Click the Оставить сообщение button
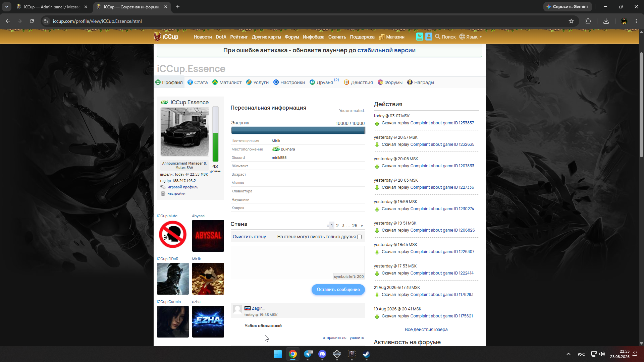Screen dimensions: 644x362 click(338, 290)
